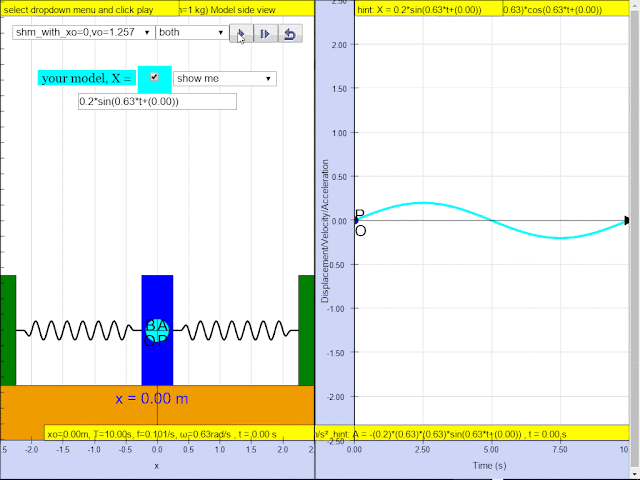Open the shm_with_xo=0,vo=1.257 dropdown

click(83, 32)
